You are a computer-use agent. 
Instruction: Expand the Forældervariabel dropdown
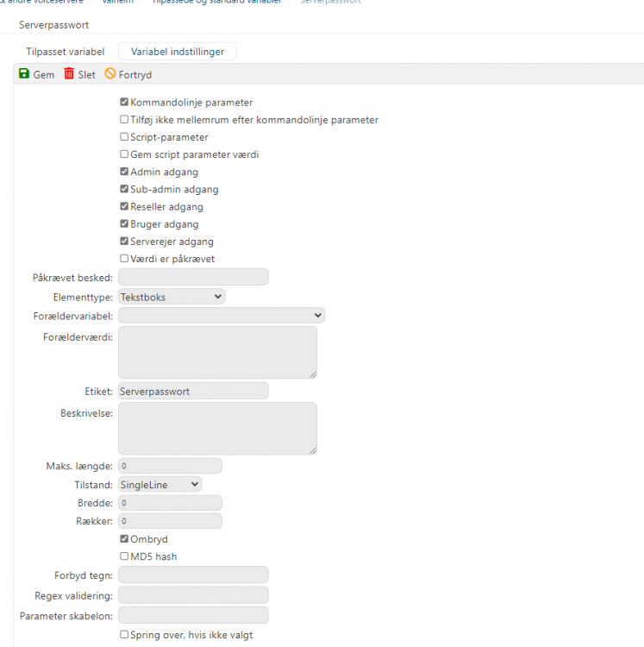point(221,316)
